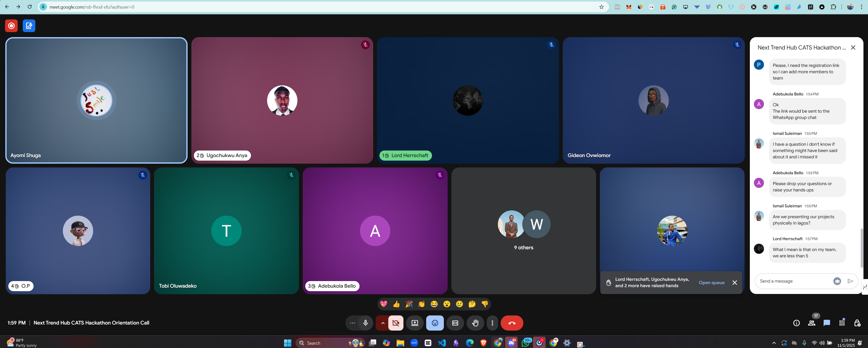
Task: Toggle the microphone on or off
Action: coord(366,323)
